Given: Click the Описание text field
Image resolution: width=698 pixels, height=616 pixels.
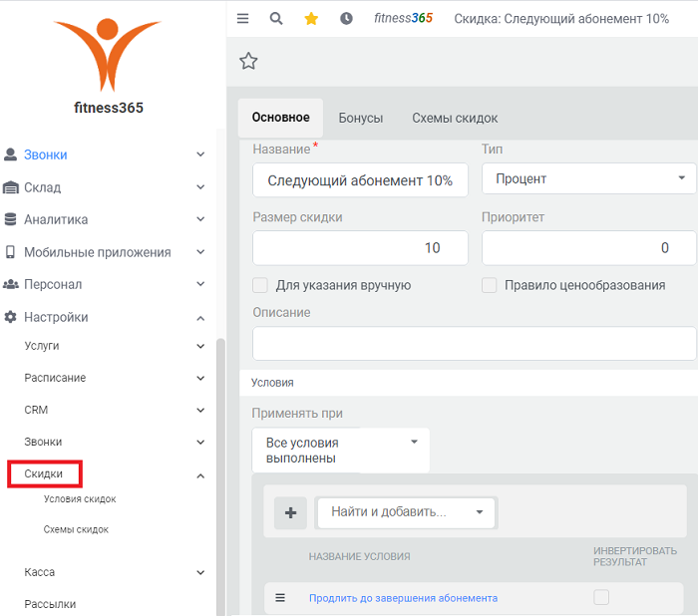Looking at the screenshot, I should pyautogui.click(x=474, y=343).
